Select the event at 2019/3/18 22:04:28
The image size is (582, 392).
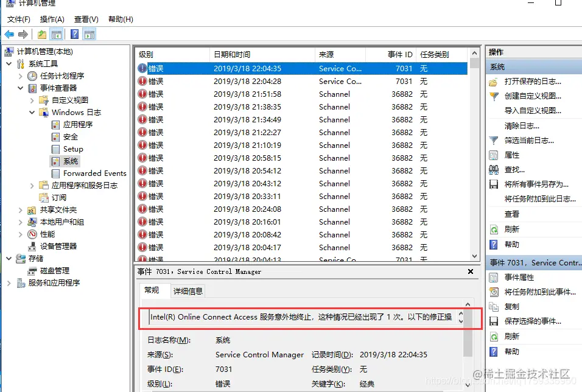302,82
